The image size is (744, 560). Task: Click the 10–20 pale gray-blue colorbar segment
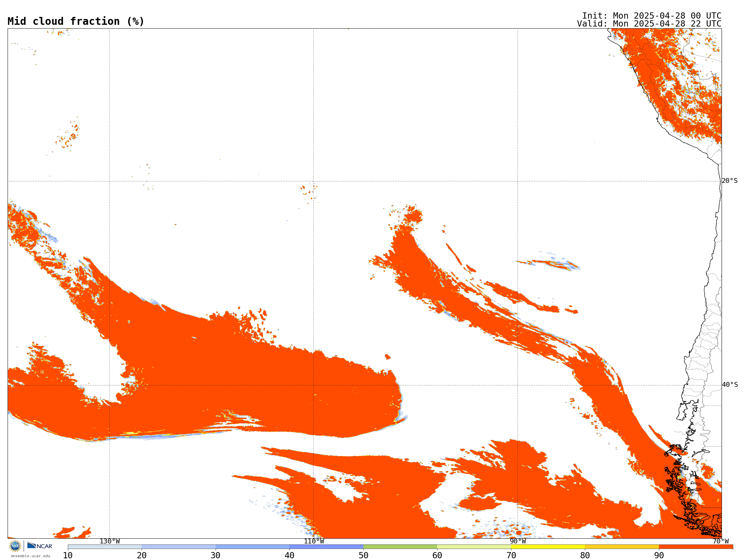tap(105, 547)
